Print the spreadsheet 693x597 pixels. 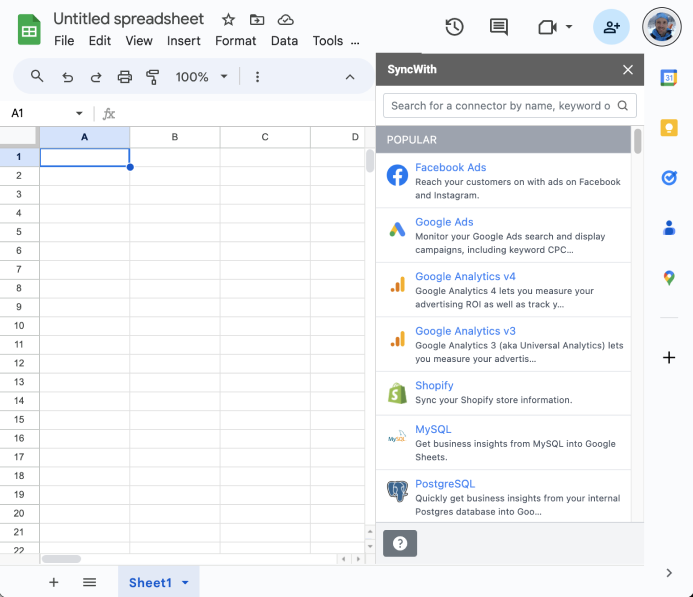tap(125, 77)
